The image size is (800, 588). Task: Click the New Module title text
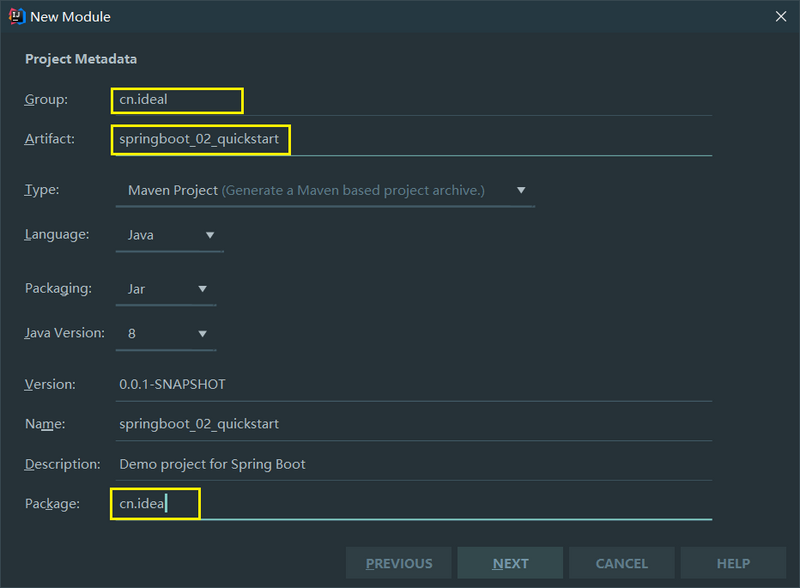pyautogui.click(x=70, y=16)
